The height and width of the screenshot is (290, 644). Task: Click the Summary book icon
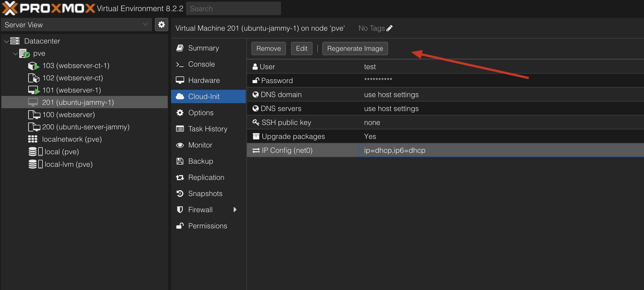[180, 48]
